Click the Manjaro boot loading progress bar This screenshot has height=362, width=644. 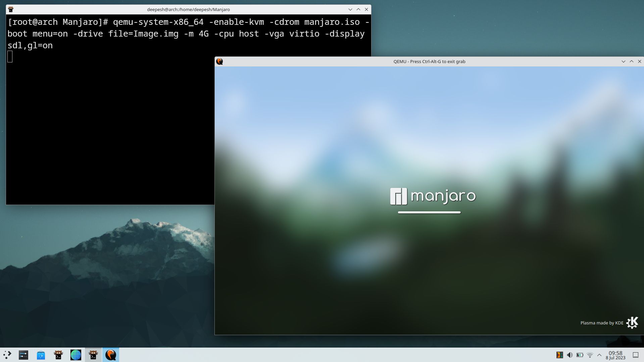pos(429,212)
